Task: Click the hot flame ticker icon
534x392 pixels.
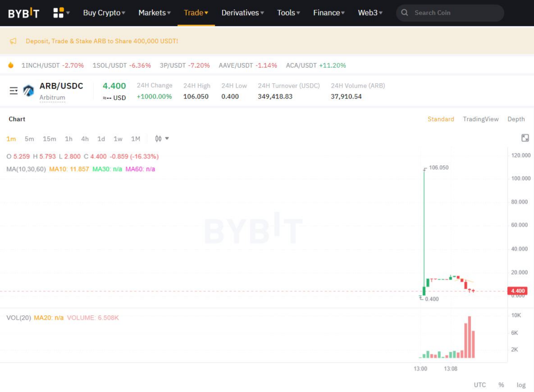Action: [x=10, y=65]
